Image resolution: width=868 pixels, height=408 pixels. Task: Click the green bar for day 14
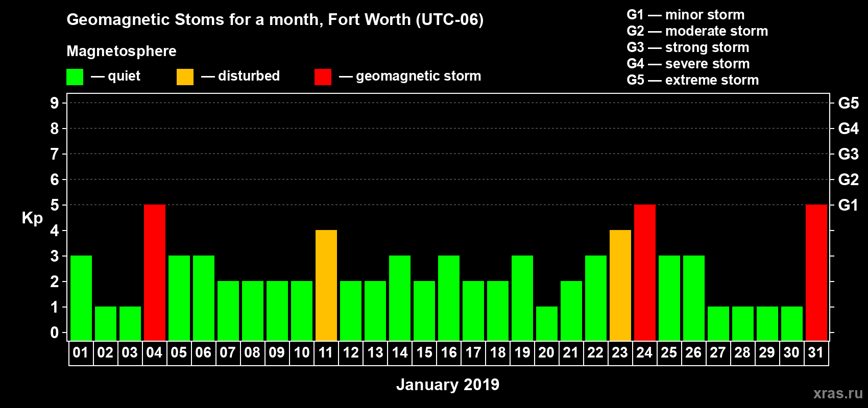(400, 298)
